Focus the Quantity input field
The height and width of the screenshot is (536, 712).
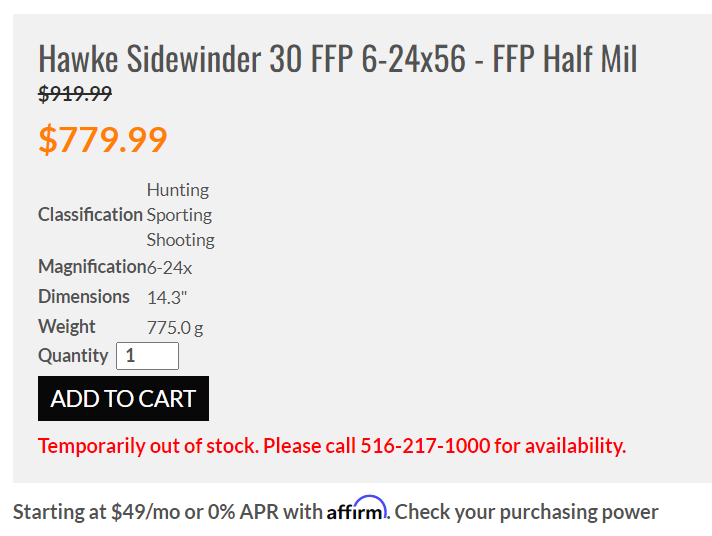coord(148,356)
